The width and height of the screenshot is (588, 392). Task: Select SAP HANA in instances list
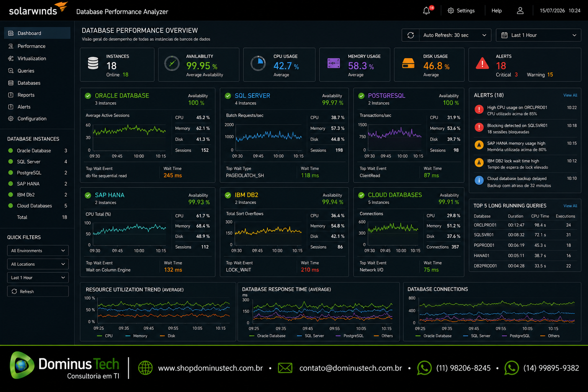click(x=38, y=184)
